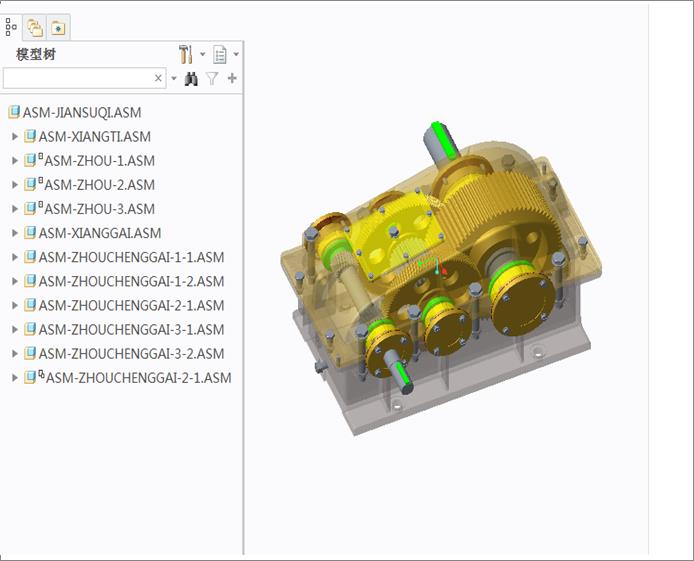
Task: Click the assembly icon of ASM-ZHOUCHENGGAI-3-1.ASM
Action: pyautogui.click(x=30, y=329)
